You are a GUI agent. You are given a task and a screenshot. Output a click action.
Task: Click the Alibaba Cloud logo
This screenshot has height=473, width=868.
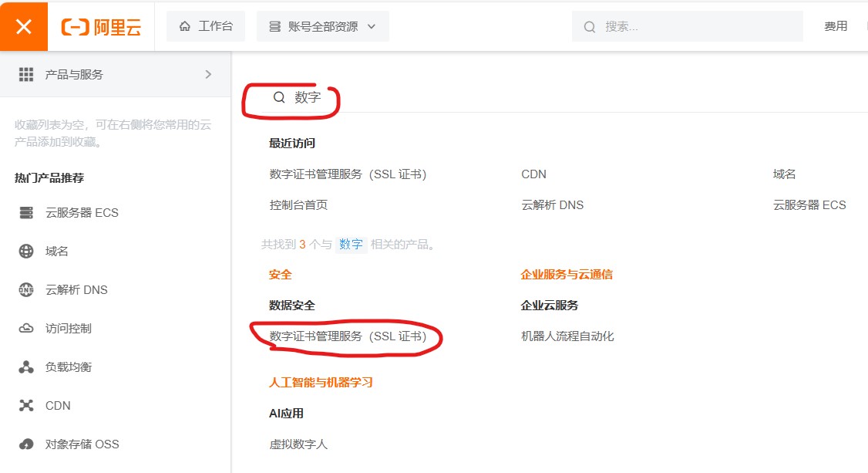101,26
